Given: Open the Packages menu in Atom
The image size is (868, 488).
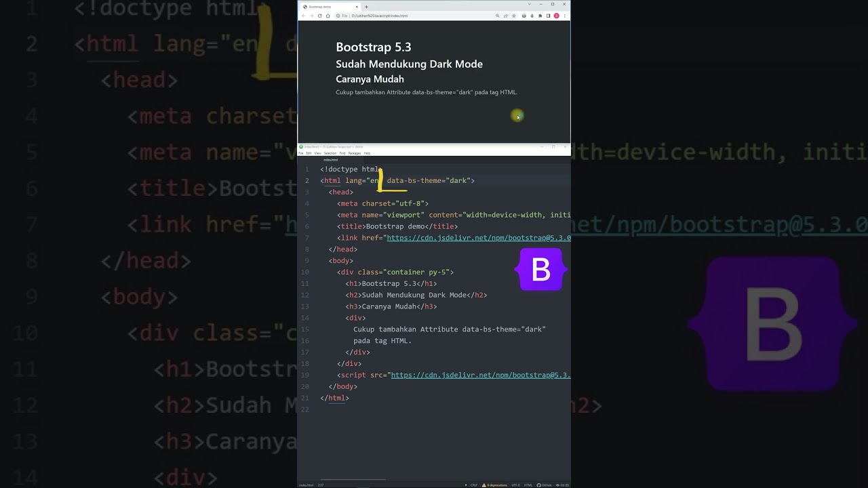Looking at the screenshot, I should click(355, 153).
